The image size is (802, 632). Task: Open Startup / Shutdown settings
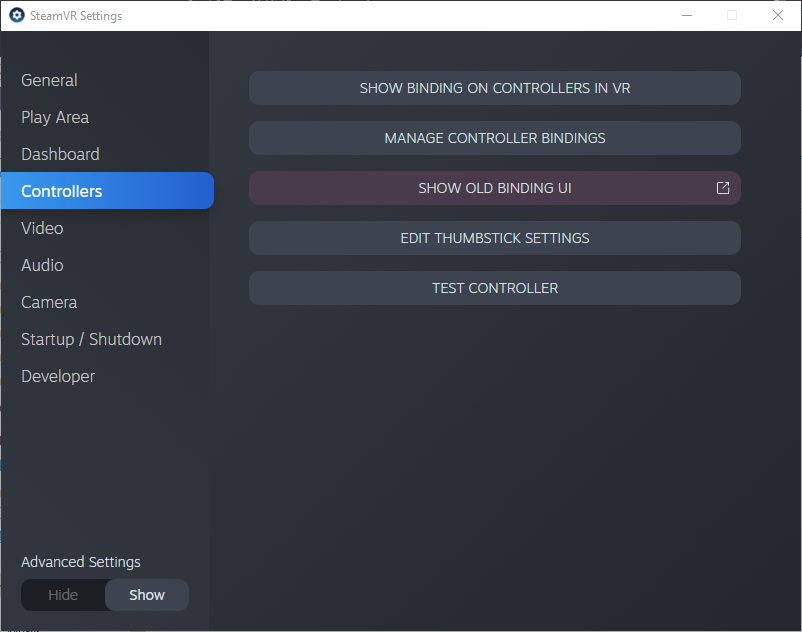click(x=91, y=339)
